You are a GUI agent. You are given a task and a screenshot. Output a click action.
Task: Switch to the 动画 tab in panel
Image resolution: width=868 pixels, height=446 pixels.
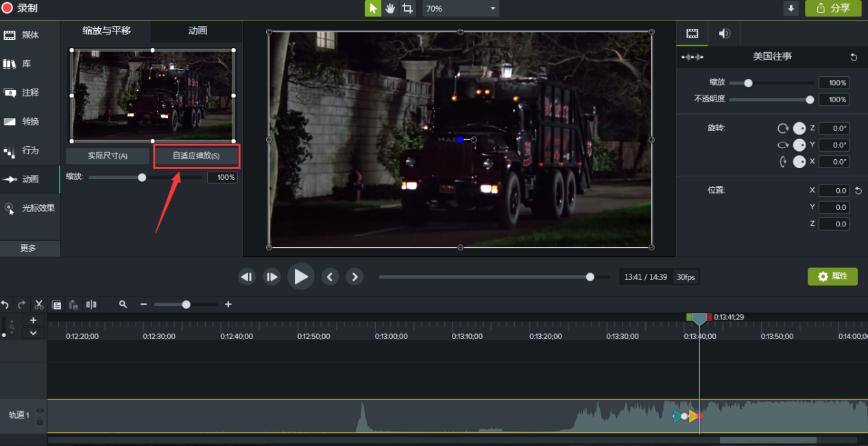[197, 31]
